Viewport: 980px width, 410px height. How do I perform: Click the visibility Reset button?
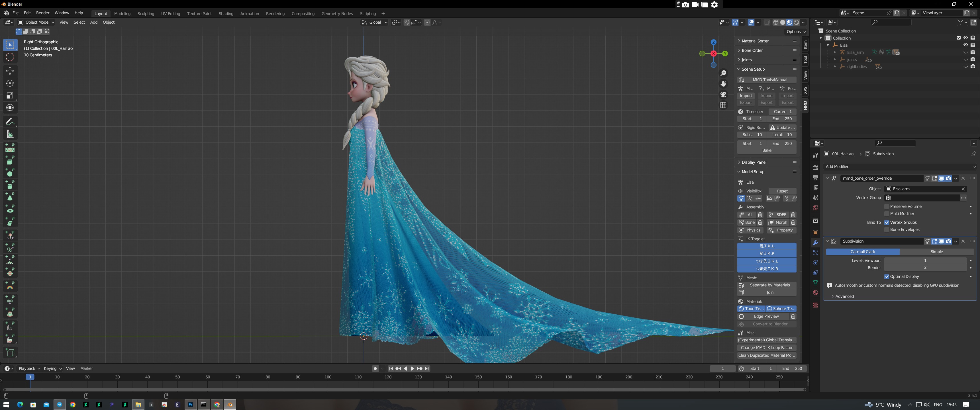(782, 191)
